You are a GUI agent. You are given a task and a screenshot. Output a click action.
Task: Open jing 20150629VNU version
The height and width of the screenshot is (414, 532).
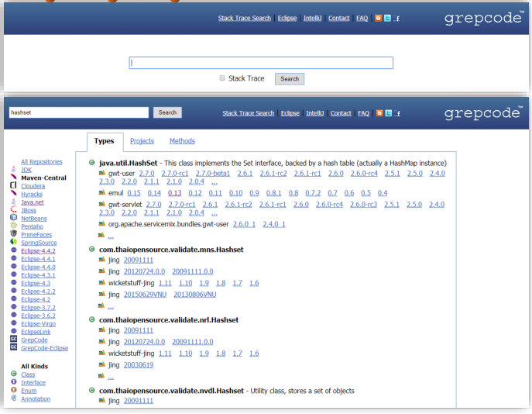point(145,295)
